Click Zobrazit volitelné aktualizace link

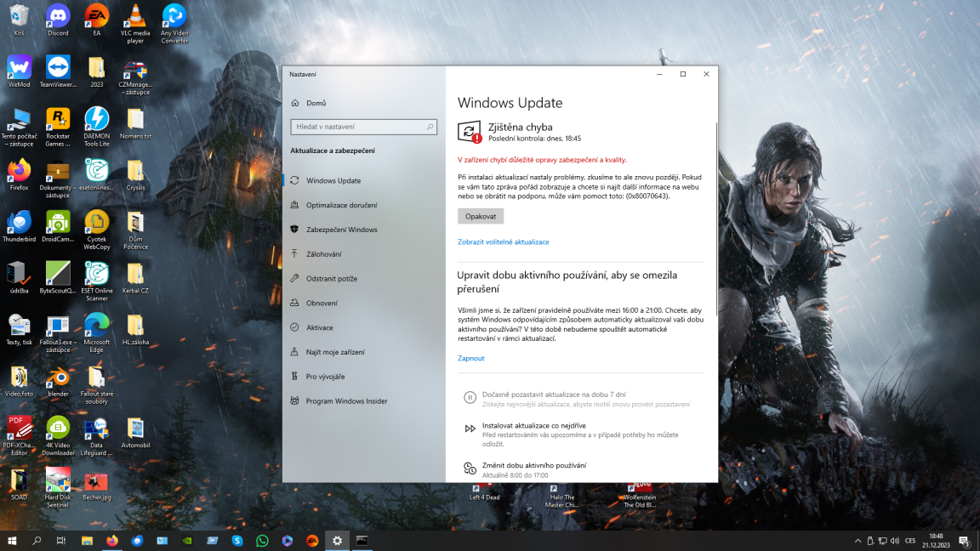click(x=503, y=242)
